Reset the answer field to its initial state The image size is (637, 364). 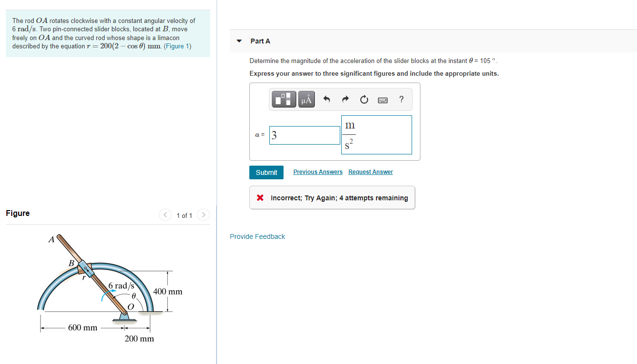tap(364, 99)
